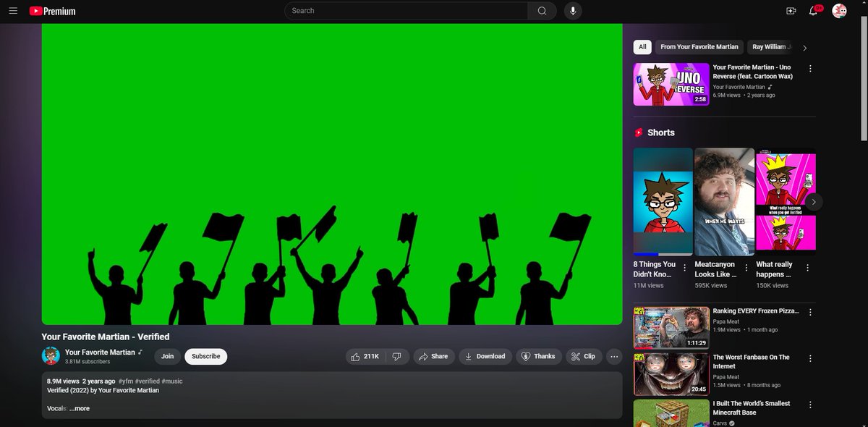Viewport: 868px width, 427px height.
Task: Open options for Meatcanyon short
Action: (746, 268)
